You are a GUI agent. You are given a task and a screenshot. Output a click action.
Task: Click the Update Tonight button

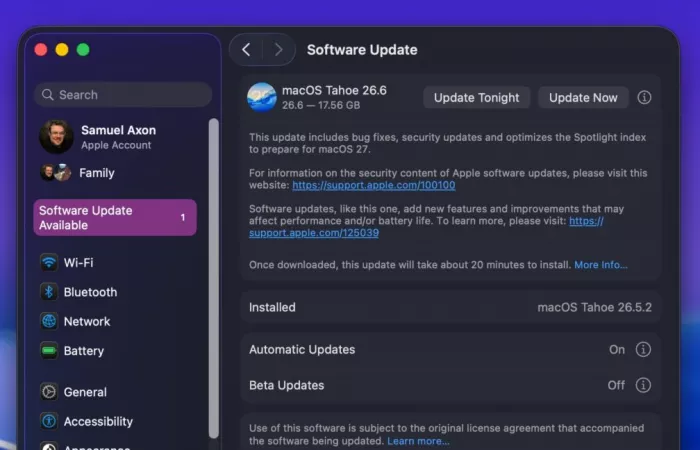[476, 97]
